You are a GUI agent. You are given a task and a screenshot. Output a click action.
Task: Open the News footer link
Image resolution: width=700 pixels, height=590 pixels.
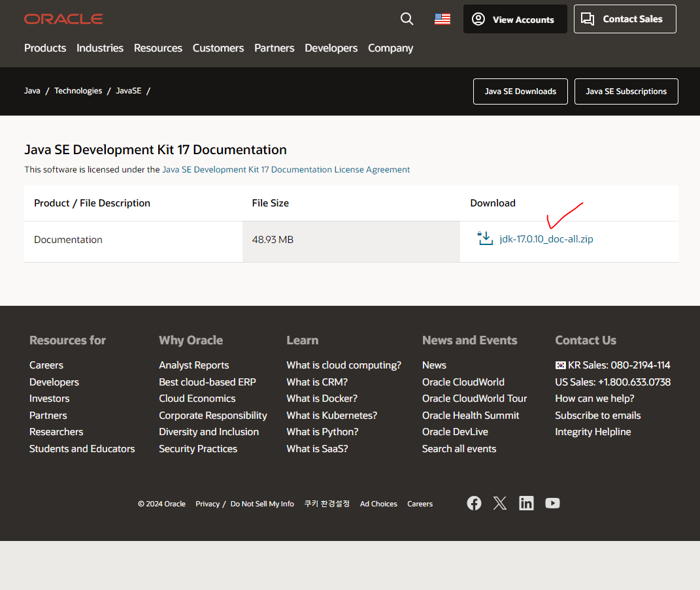point(435,365)
